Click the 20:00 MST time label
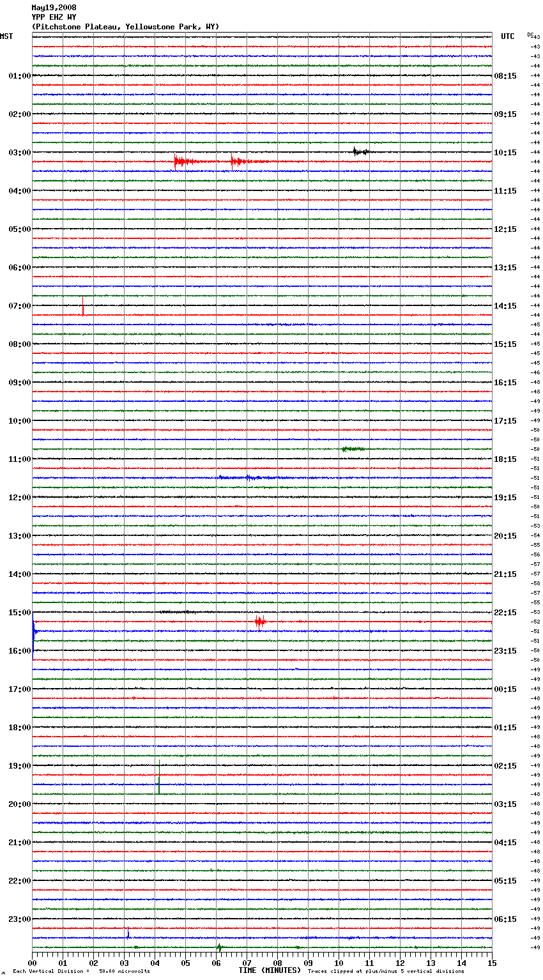Viewport: 543px width, 980px height. tap(20, 804)
